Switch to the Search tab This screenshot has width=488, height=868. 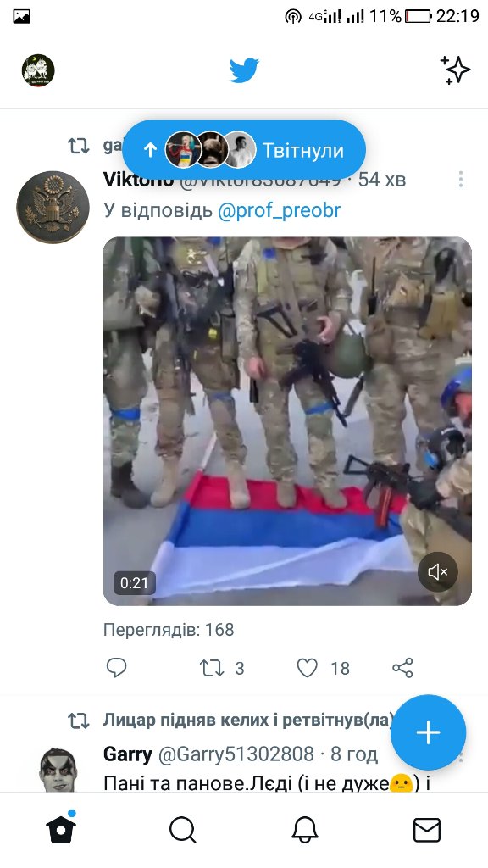(x=183, y=830)
